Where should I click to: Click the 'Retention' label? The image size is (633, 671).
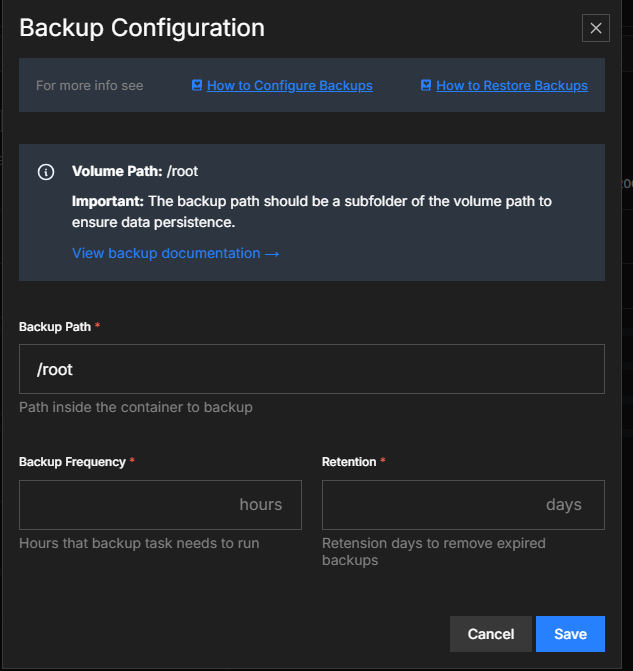click(x=349, y=462)
